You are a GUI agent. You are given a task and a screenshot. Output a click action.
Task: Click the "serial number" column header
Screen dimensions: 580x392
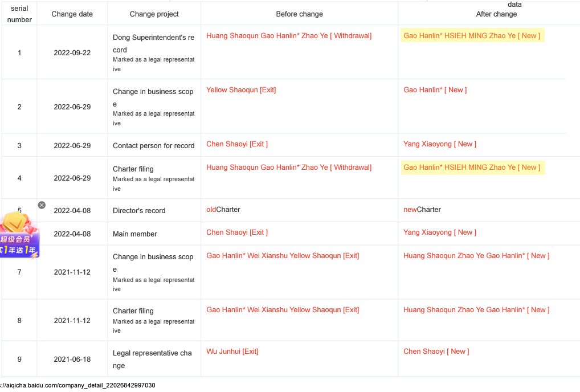click(19, 14)
